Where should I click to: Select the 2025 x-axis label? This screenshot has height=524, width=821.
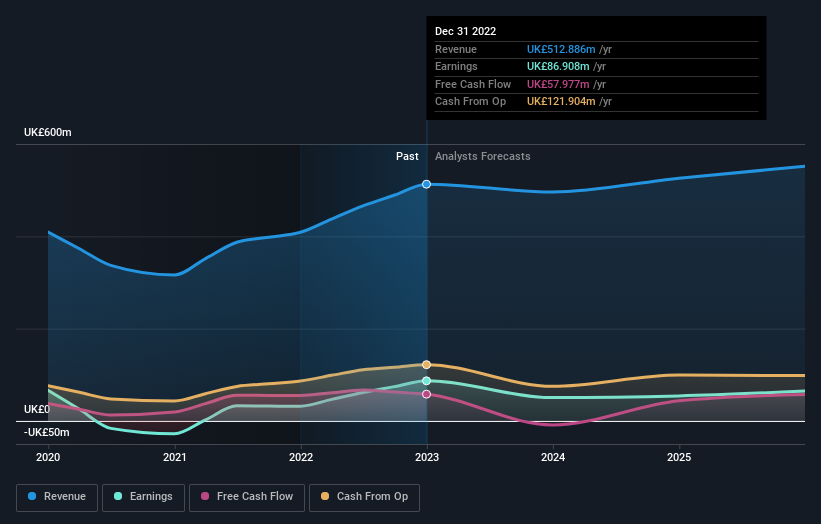679,457
